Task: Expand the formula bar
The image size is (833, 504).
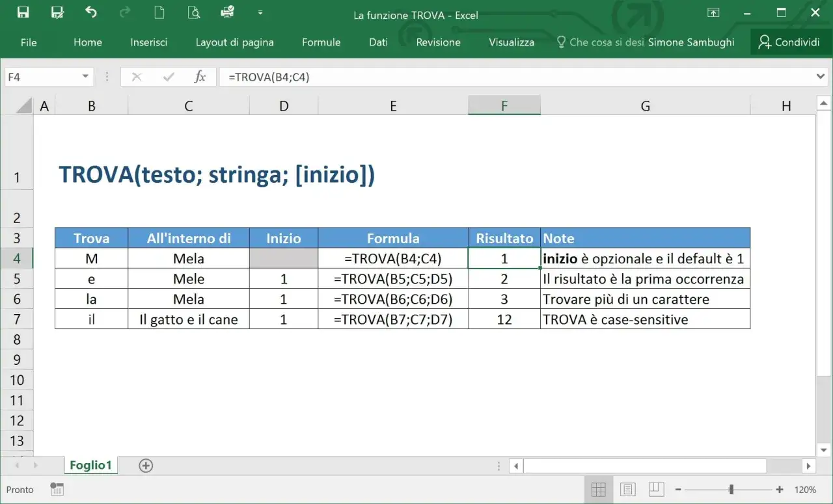Action: point(821,77)
